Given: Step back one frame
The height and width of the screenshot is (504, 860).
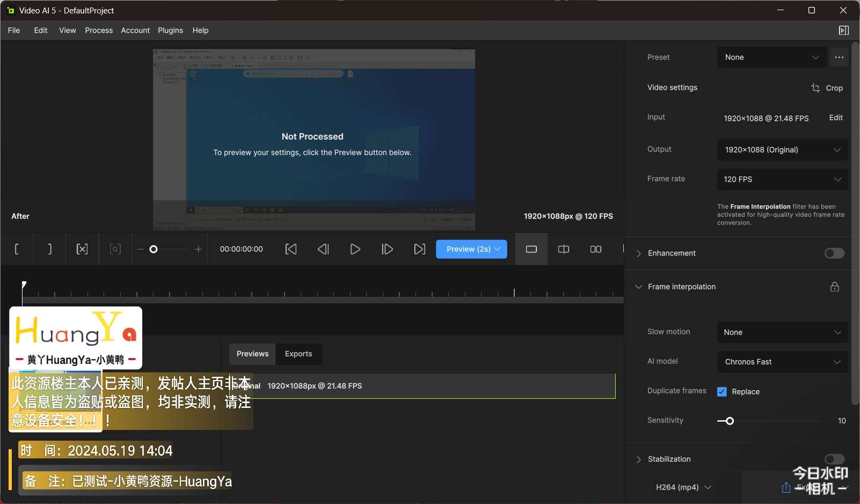Looking at the screenshot, I should [323, 249].
